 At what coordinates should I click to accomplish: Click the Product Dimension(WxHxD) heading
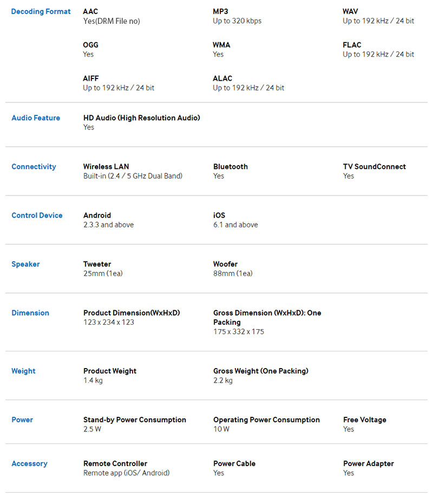(x=132, y=313)
